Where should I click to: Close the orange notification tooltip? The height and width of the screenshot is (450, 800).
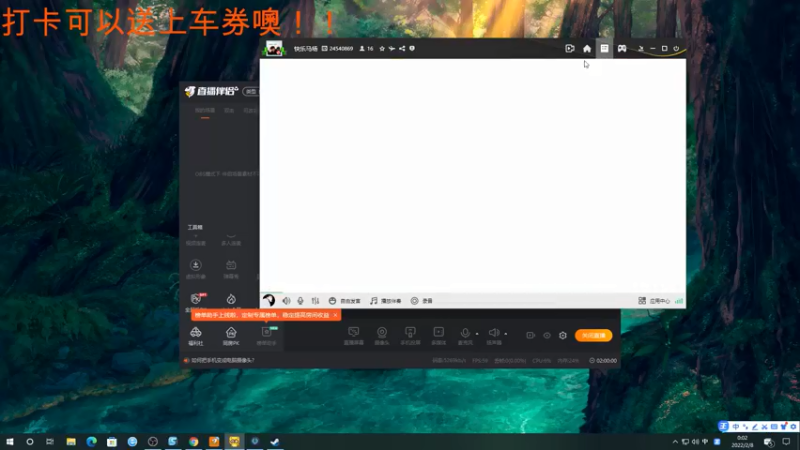(x=335, y=315)
